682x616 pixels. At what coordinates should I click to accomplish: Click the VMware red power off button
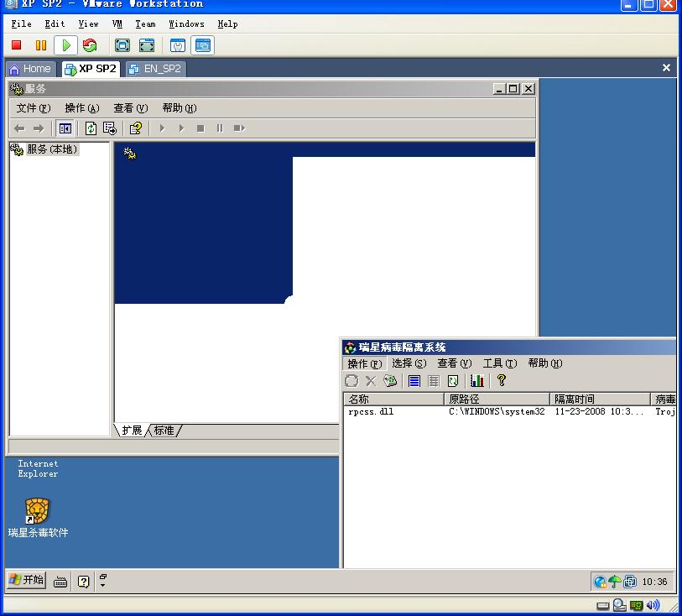(17, 44)
